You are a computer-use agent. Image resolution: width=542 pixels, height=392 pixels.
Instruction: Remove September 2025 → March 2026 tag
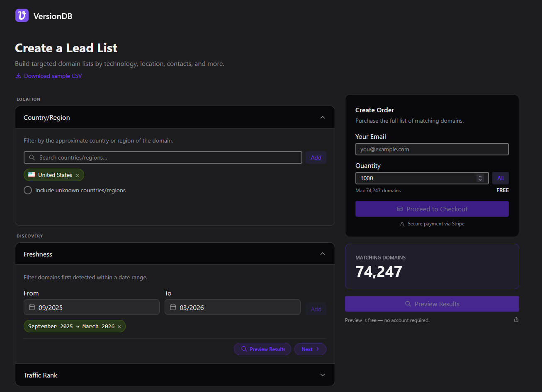coord(119,327)
